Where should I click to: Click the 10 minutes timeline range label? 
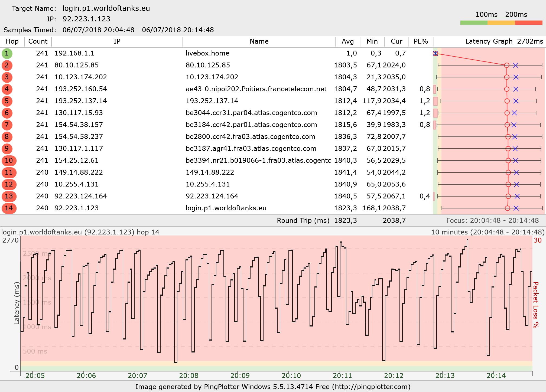point(487,232)
